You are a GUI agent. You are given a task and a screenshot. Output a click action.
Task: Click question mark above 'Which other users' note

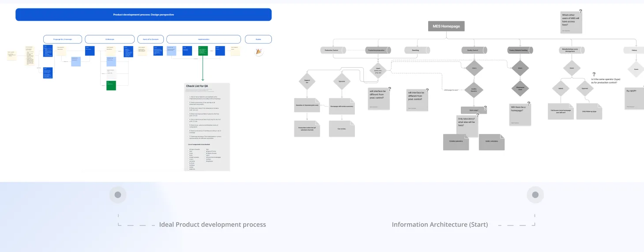pyautogui.click(x=580, y=11)
